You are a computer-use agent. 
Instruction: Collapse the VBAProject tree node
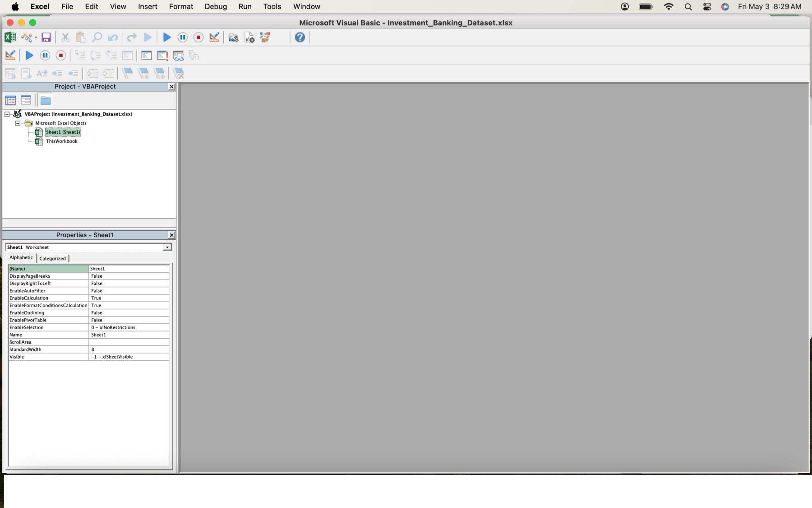click(7, 114)
